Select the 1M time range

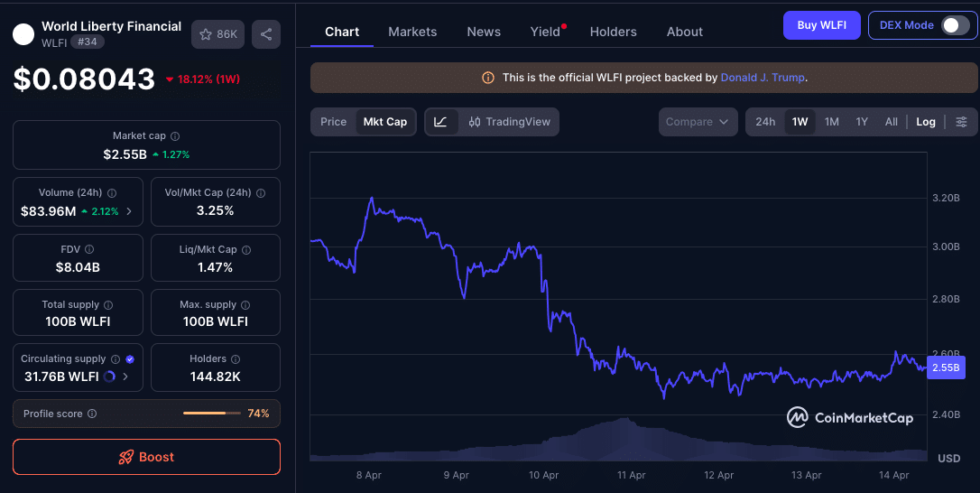831,122
